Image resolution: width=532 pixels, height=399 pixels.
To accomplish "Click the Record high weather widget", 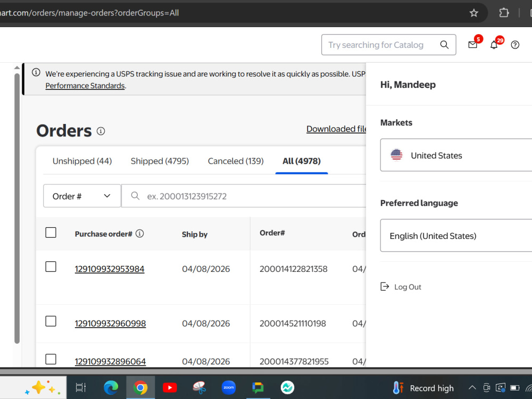I will tap(423, 388).
